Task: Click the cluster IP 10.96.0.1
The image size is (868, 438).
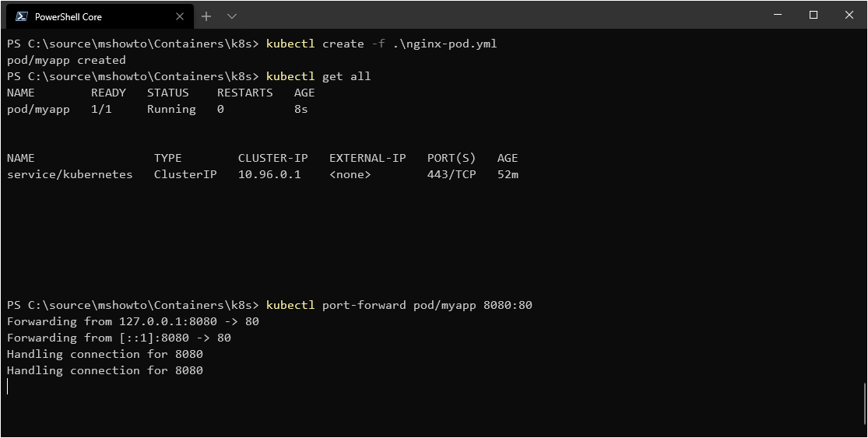Action: click(269, 174)
